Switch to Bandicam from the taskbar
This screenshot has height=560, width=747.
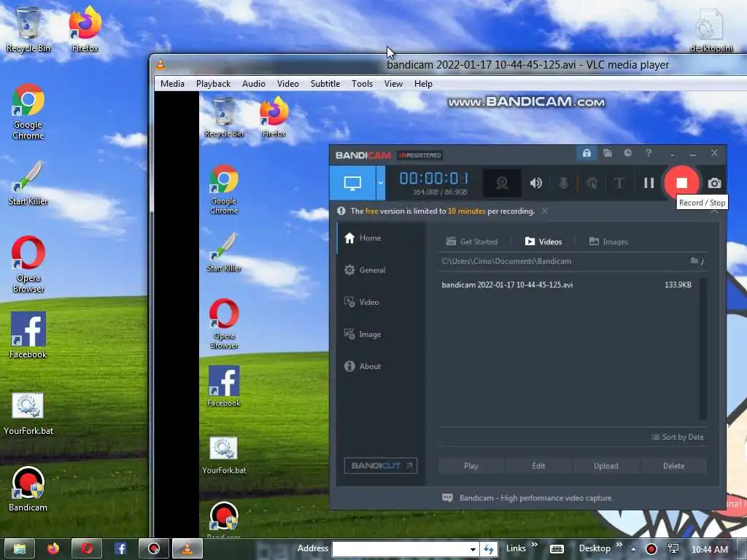(x=153, y=548)
